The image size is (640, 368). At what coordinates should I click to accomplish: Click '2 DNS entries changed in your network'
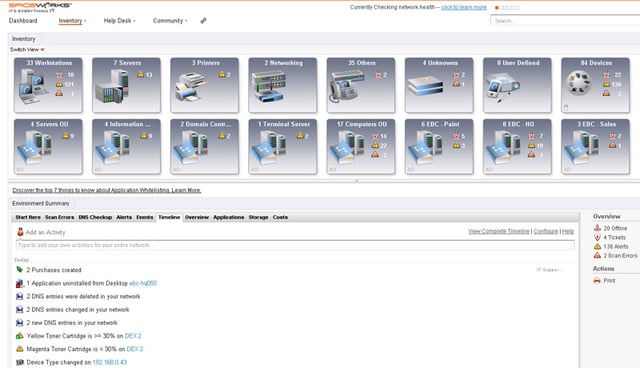78,309
